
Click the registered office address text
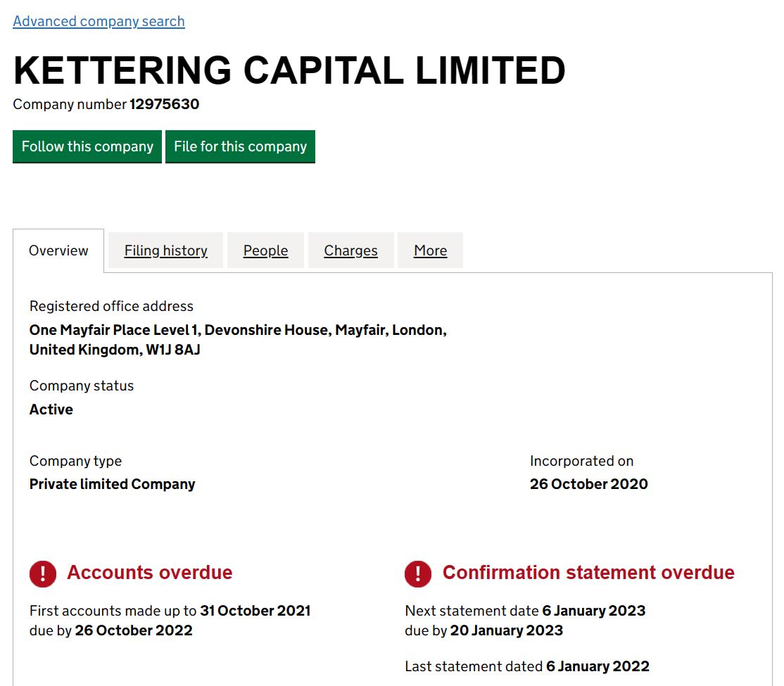(x=238, y=340)
